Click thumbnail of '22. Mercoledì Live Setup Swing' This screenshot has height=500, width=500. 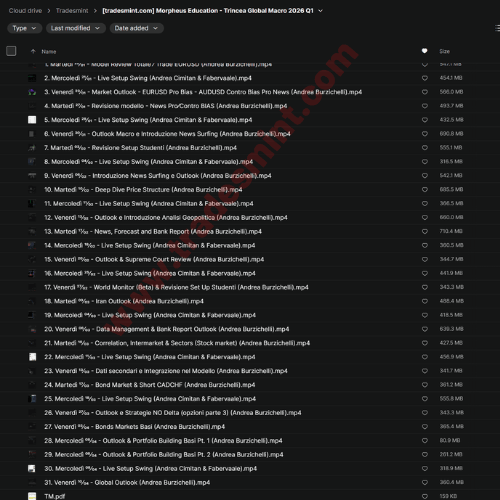(x=32, y=357)
